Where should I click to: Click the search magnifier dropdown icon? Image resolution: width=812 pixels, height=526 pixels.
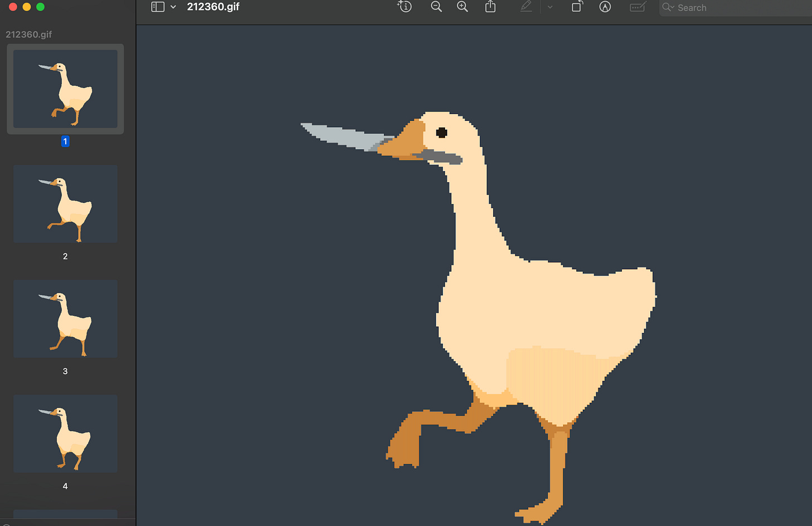(669, 7)
